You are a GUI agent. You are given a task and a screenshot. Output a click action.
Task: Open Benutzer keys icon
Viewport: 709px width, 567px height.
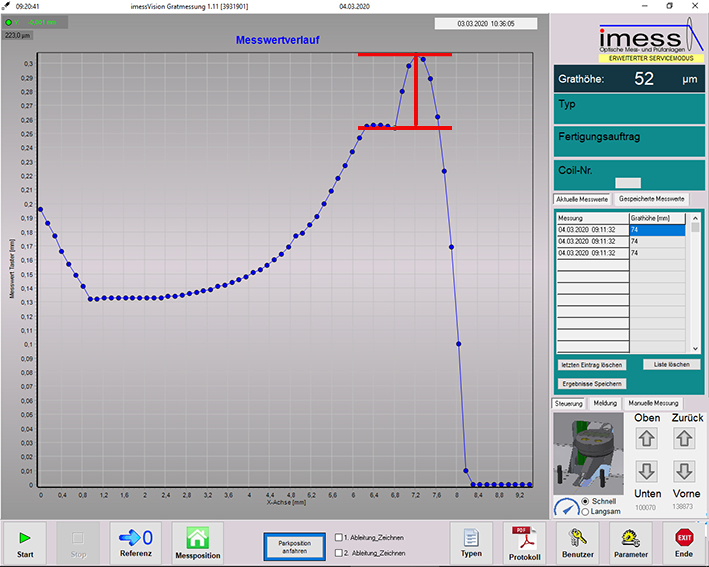577,538
